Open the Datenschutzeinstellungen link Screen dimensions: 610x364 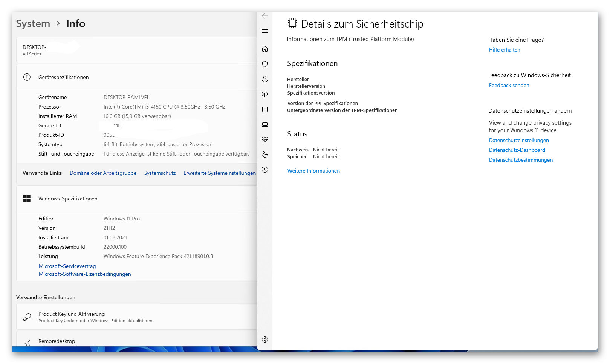coord(519,140)
